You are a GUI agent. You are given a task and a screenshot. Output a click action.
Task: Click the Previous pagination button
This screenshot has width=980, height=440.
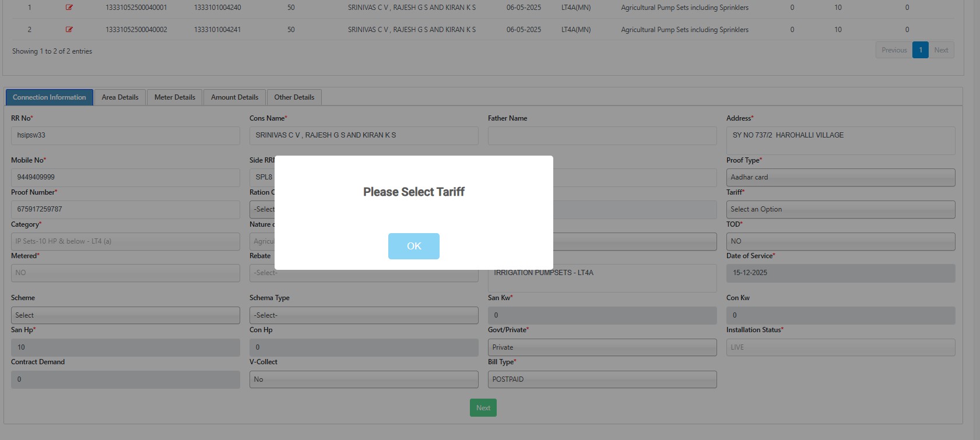pos(894,50)
